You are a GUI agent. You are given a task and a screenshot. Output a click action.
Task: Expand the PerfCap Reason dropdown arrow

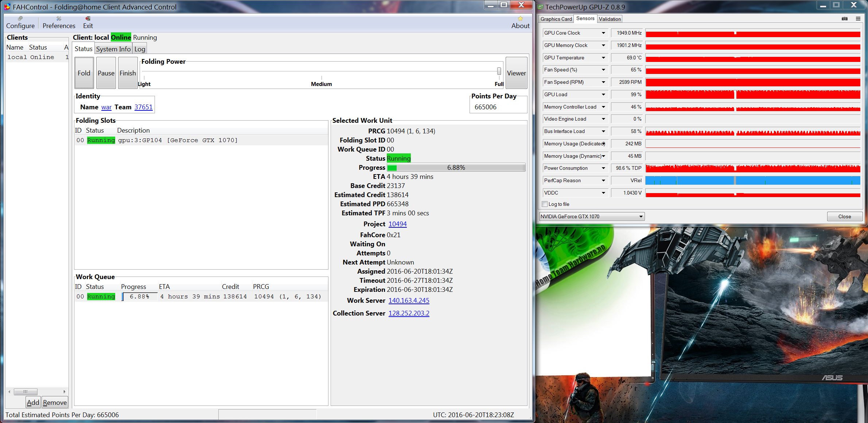click(603, 180)
